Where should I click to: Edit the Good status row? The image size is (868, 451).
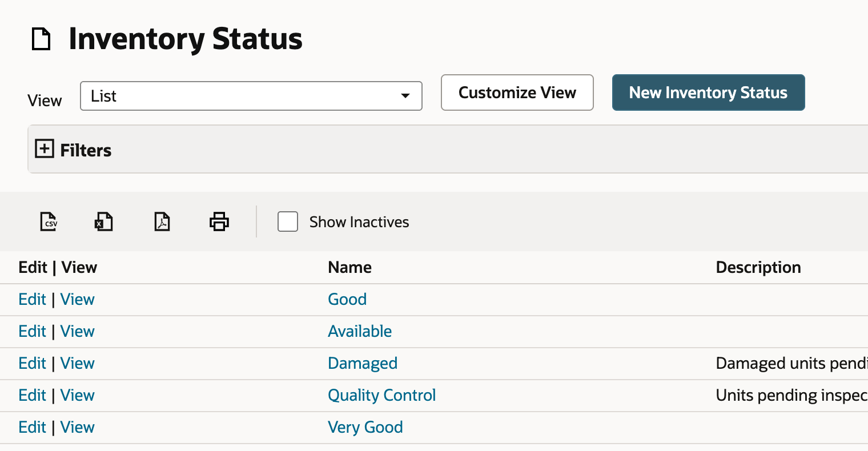(x=32, y=299)
